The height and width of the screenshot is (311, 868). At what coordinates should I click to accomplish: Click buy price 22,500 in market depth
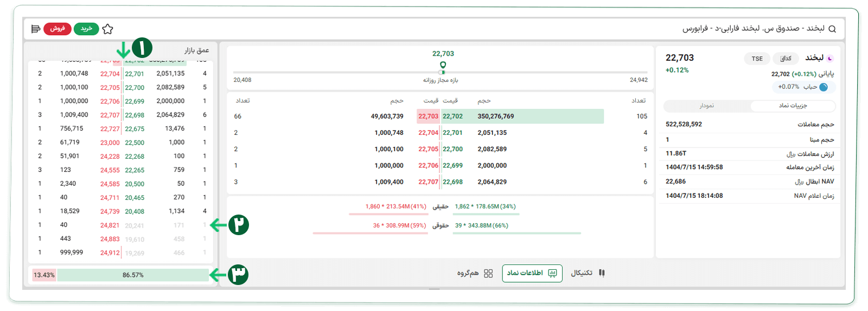(135, 142)
